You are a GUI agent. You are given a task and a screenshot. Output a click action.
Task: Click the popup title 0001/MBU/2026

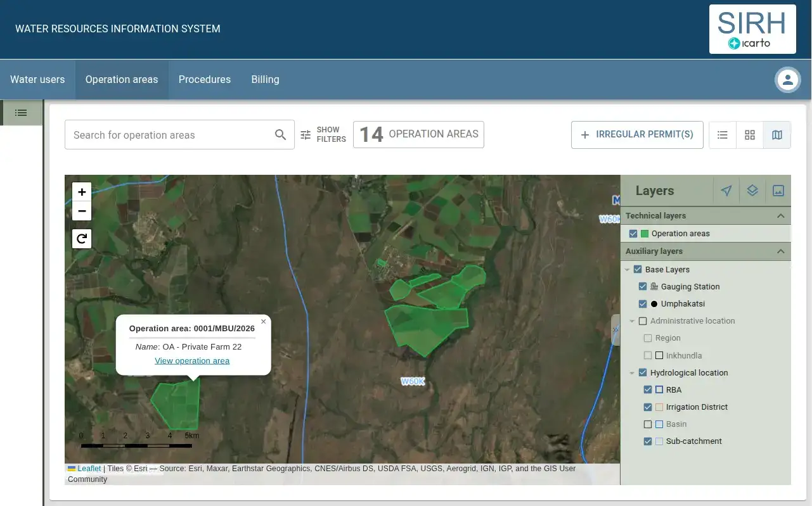[x=192, y=329]
